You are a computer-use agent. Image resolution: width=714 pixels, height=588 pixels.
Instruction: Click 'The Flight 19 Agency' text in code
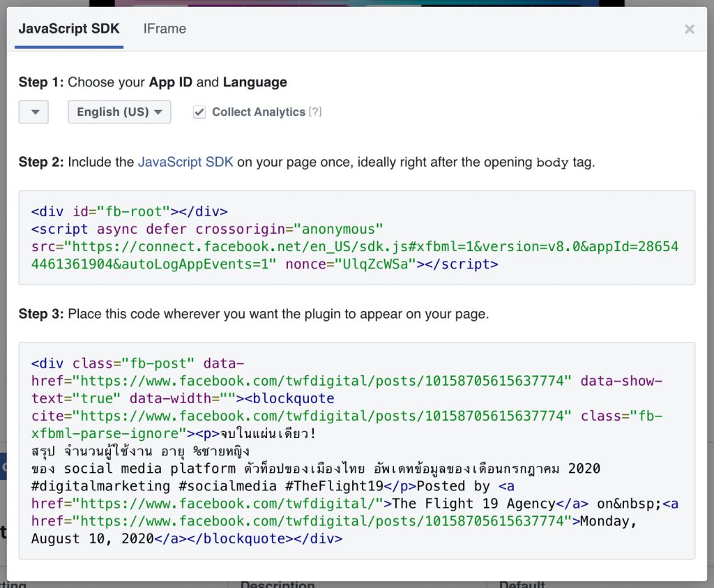tap(473, 504)
